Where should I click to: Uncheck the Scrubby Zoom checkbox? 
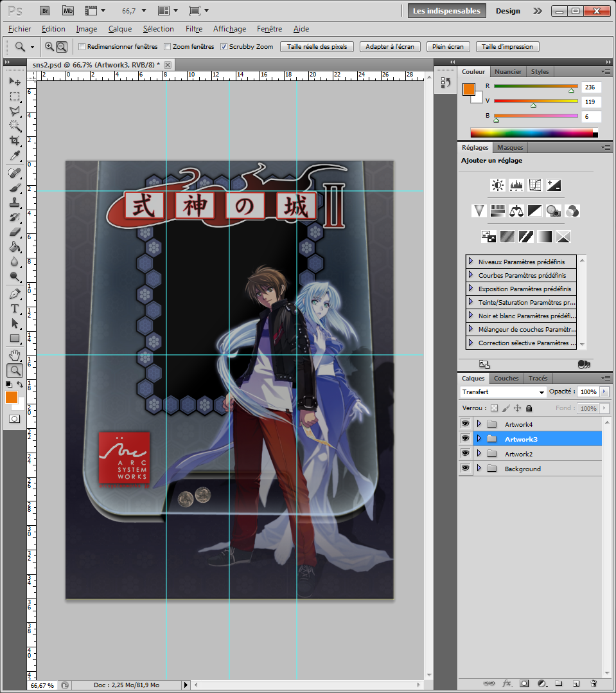224,47
